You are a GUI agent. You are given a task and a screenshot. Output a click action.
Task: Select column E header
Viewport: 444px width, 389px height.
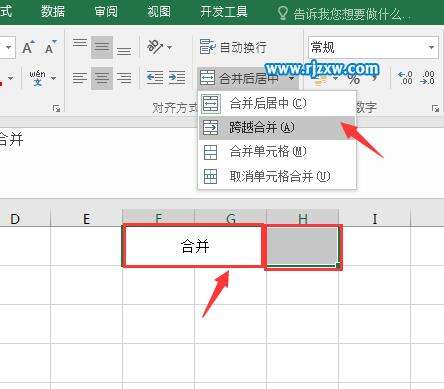(86, 218)
